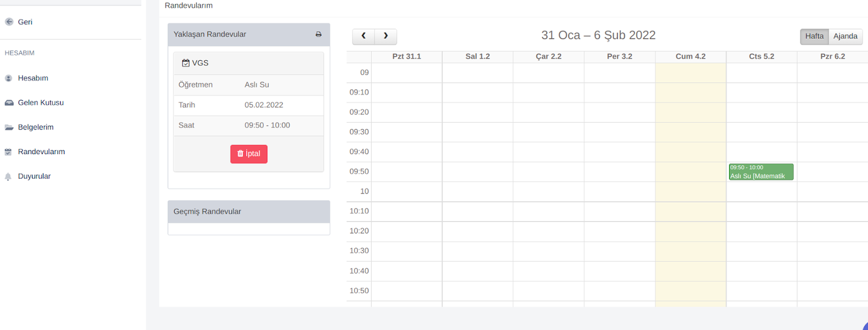
Task: Open Gelen Kutusu menu item
Action: pos(41,103)
